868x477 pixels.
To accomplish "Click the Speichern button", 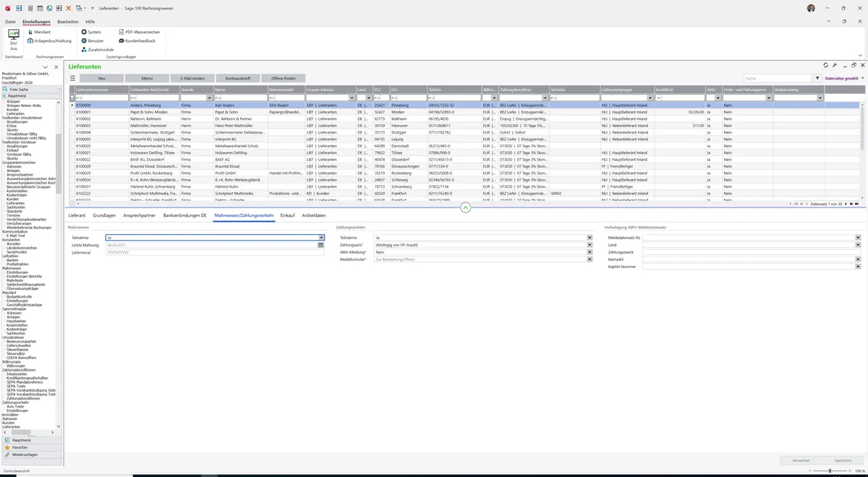I will click(843, 460).
